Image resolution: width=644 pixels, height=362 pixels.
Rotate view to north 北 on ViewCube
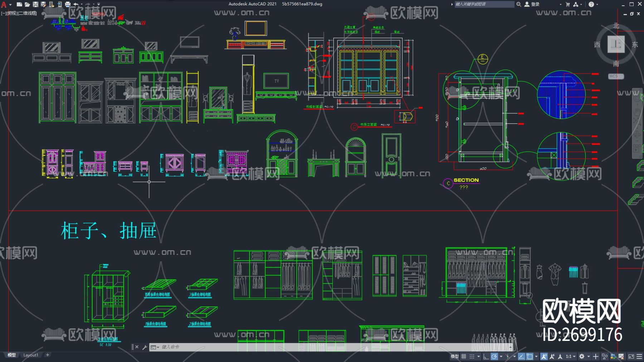616,26
